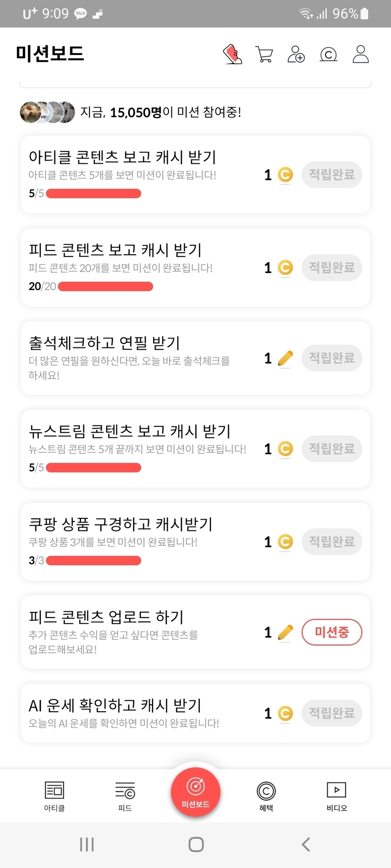Tap 적립완료 on the AI 운세 mission
The image size is (391, 868).
coord(332,713)
